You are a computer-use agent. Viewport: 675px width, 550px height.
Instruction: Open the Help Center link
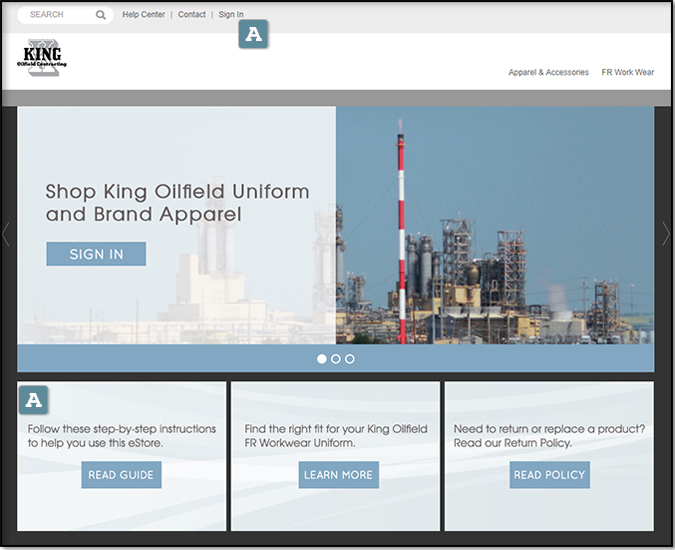click(143, 15)
